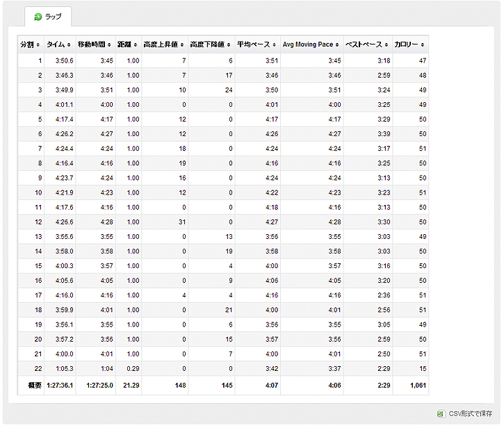Click the green lap icon on the ラップ tab
504x430 pixels.
(38, 16)
